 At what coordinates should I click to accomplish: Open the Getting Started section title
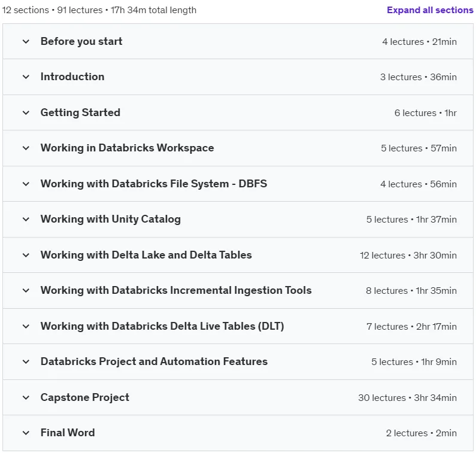(80, 113)
